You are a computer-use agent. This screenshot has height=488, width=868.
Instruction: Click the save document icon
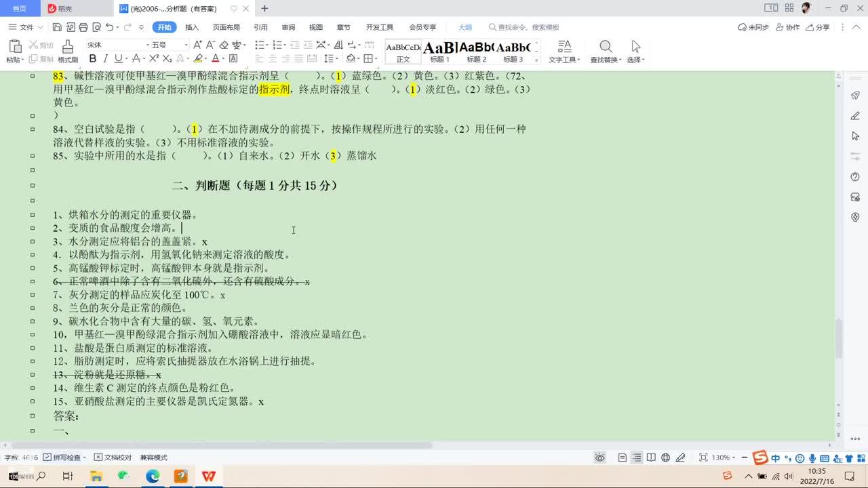pyautogui.click(x=57, y=28)
